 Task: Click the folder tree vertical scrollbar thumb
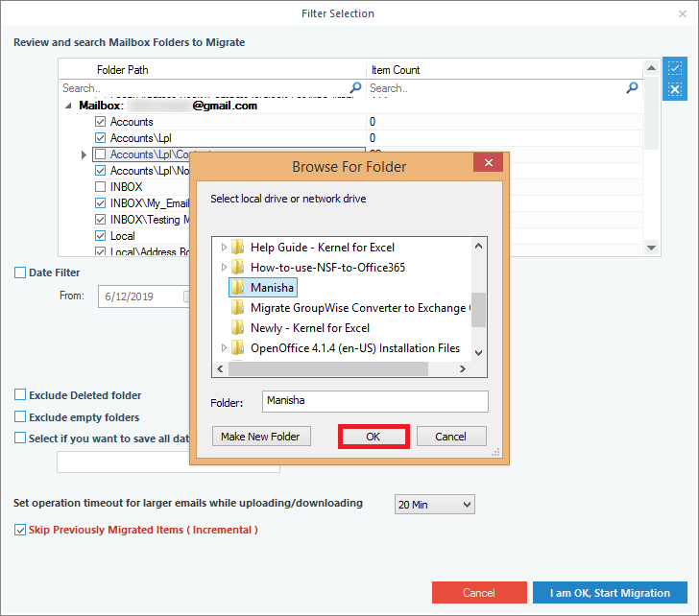click(x=478, y=310)
